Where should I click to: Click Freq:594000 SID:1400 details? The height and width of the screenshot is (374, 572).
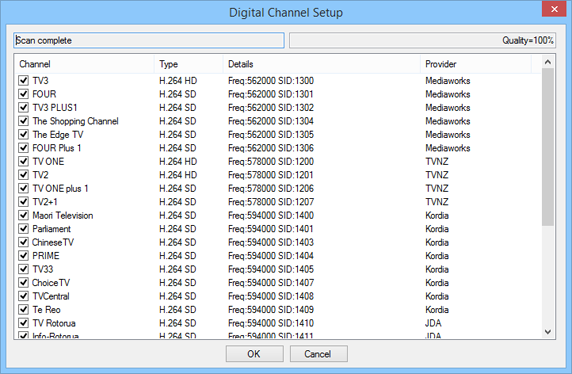(x=271, y=216)
